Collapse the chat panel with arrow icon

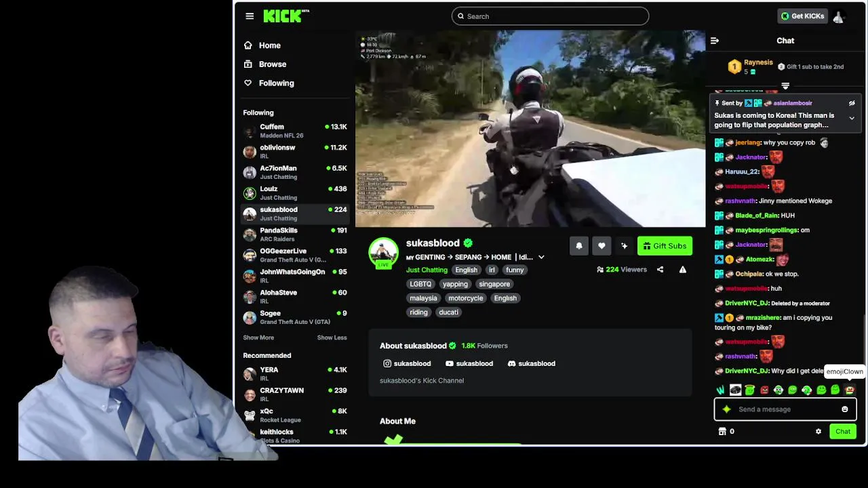[714, 41]
